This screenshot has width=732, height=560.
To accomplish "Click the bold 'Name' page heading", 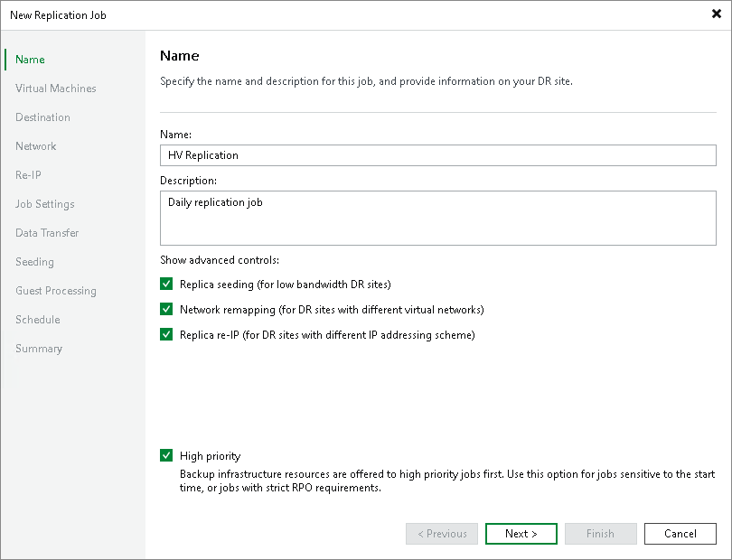I will (179, 55).
